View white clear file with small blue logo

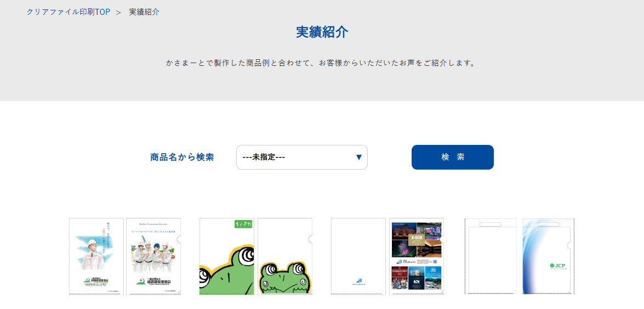pyautogui.click(x=358, y=256)
